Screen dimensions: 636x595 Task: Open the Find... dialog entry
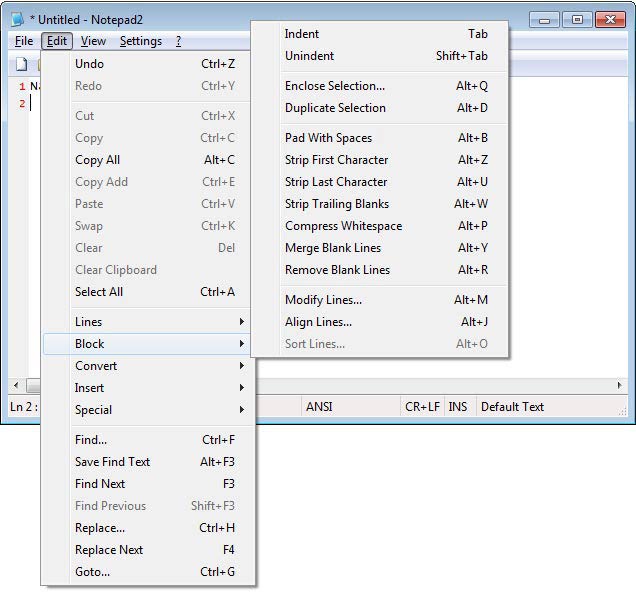click(146, 440)
